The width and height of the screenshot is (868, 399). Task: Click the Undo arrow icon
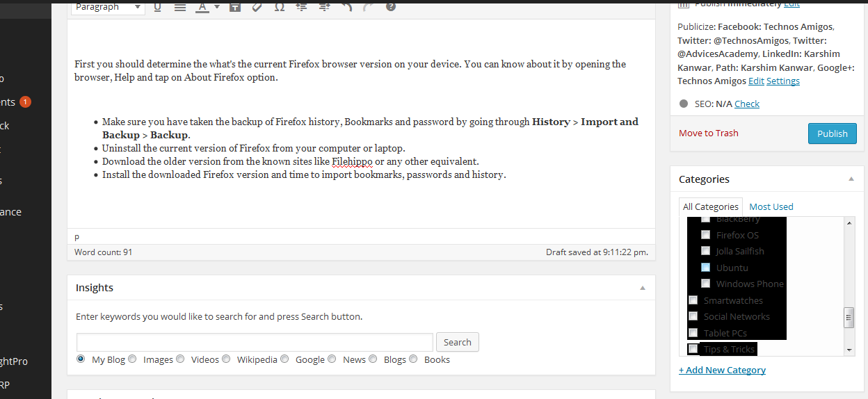pos(346,7)
